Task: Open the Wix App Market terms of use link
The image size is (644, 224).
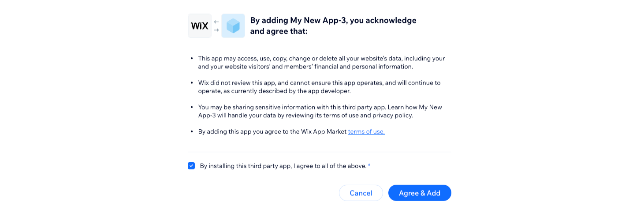Action: click(x=366, y=131)
